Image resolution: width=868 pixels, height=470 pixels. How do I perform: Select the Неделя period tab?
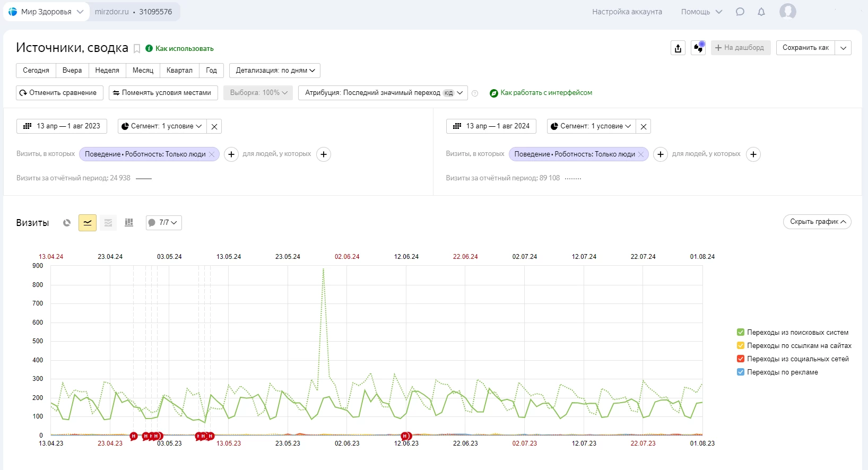coord(107,71)
